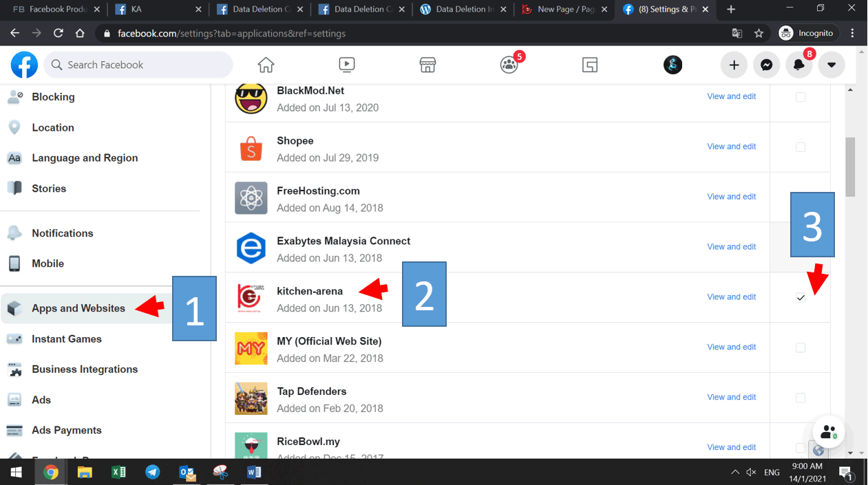Click the Create plus button
The height and width of the screenshot is (485, 868).
click(734, 65)
